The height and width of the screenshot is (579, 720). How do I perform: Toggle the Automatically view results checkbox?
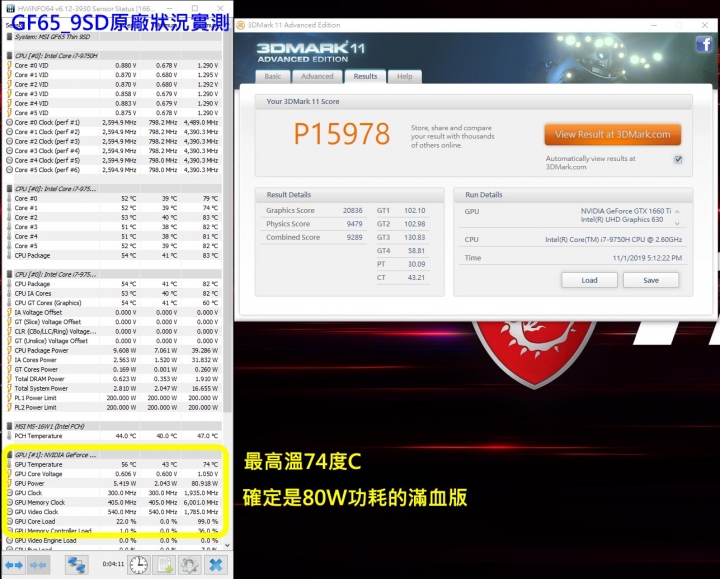coord(678,159)
